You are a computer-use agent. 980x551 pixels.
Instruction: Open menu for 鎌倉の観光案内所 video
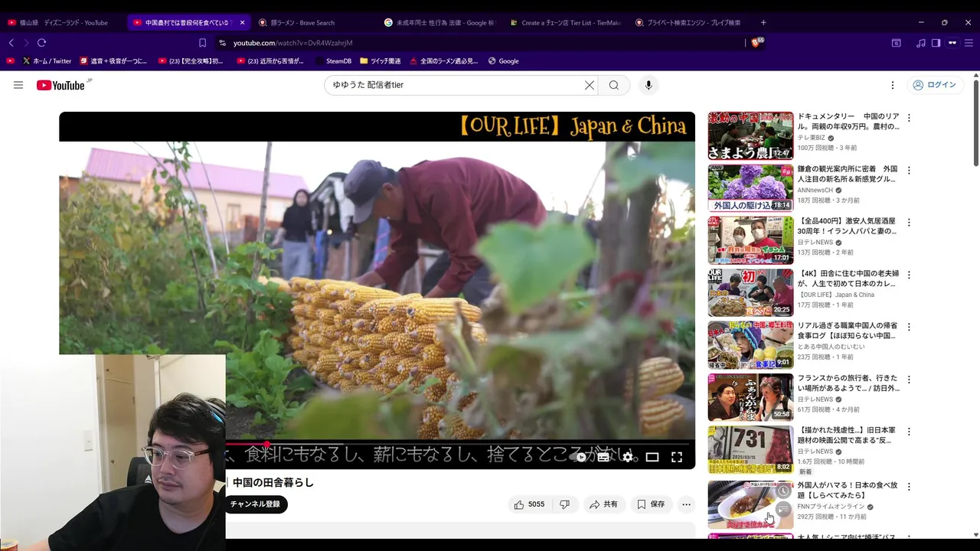click(x=909, y=171)
